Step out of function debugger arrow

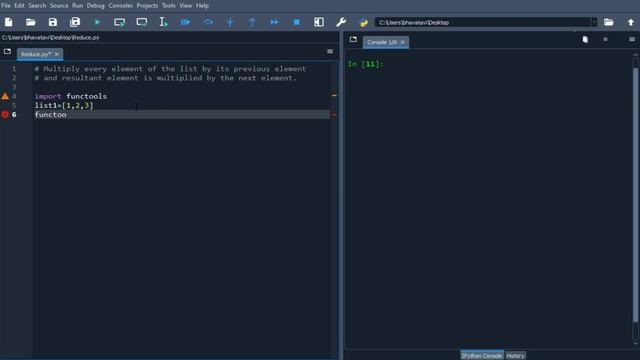252,22
